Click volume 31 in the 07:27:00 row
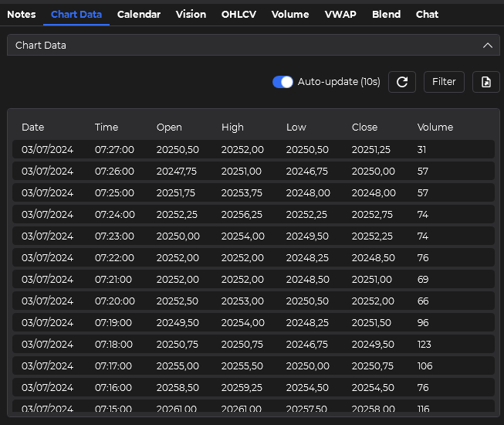Screen dimensions: 504x425 coord(421,150)
